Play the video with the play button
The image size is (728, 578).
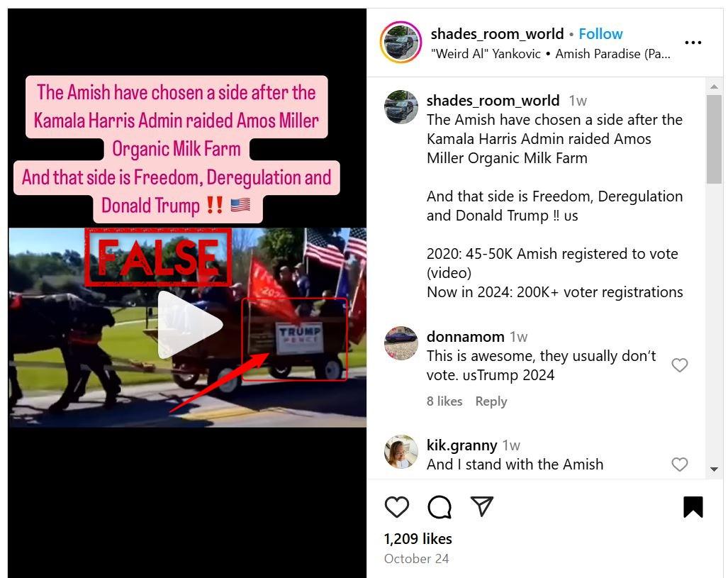[189, 324]
